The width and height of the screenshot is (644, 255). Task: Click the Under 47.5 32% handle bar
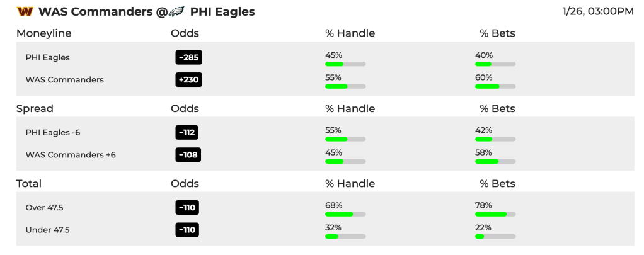point(345,237)
